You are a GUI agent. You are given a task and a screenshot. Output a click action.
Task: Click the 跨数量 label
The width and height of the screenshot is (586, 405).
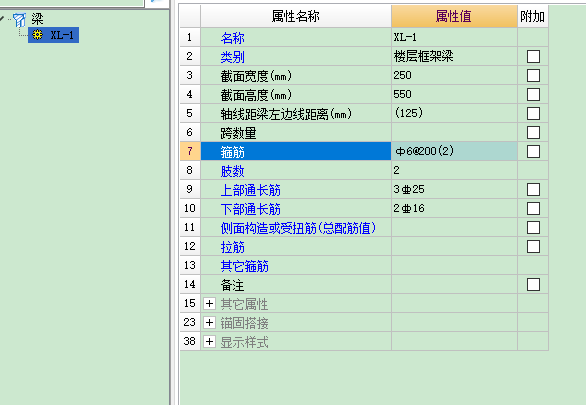pos(238,133)
